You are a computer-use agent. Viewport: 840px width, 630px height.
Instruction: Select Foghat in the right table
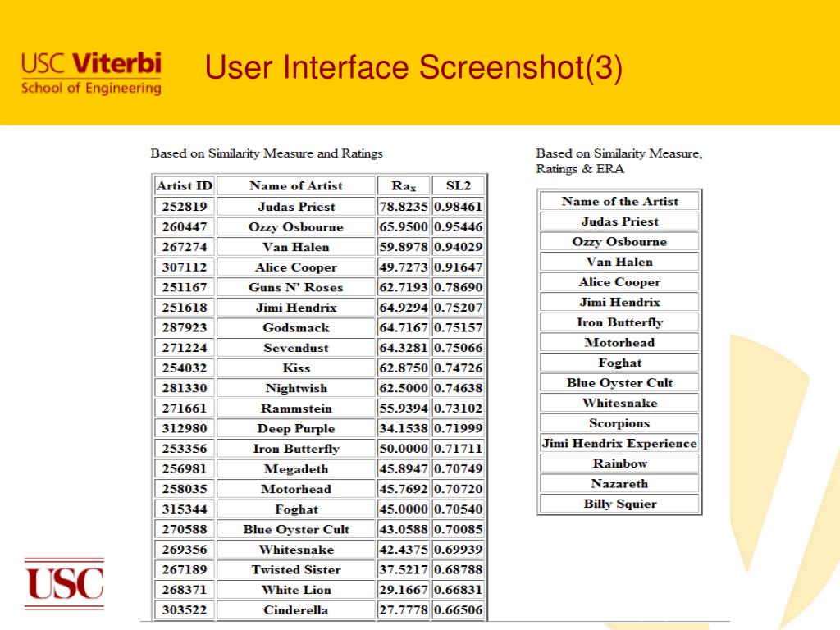tap(620, 363)
